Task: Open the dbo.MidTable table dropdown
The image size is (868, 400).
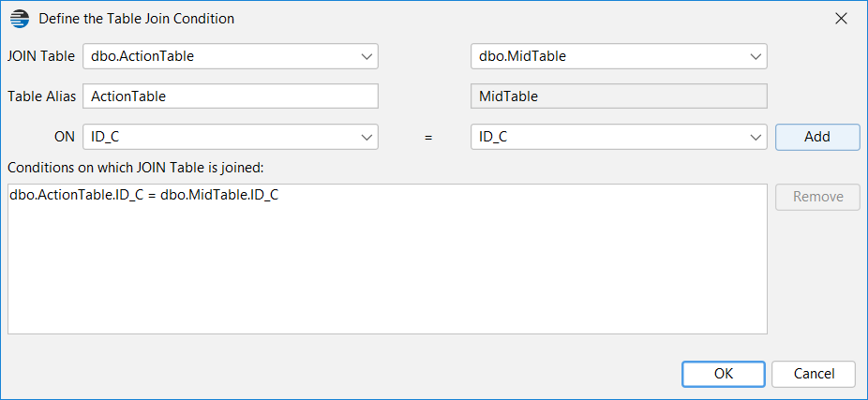Action: (619, 56)
